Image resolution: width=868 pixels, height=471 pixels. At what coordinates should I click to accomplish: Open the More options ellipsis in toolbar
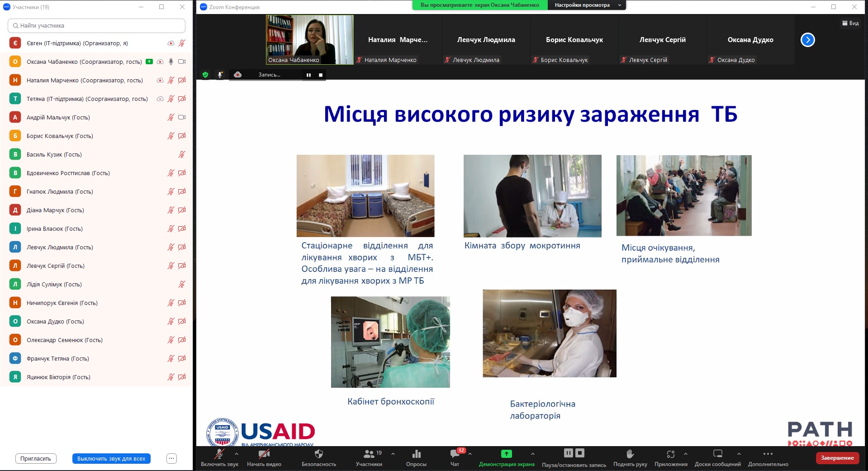click(x=768, y=454)
